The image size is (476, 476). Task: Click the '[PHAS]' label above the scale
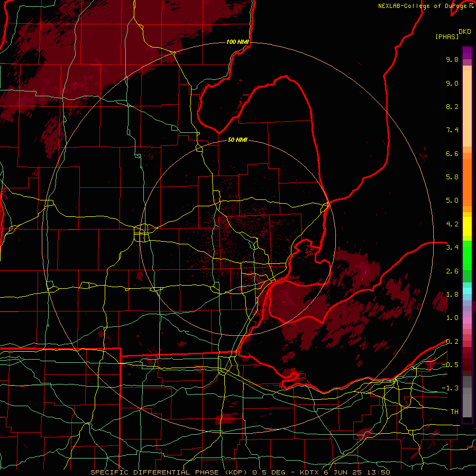(x=447, y=37)
